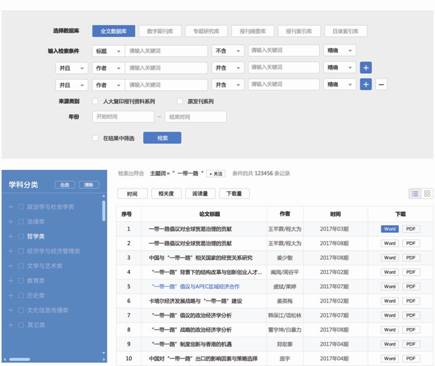Tick the 历史类 category checkbox
The width and height of the screenshot is (435, 366).
pyautogui.click(x=21, y=295)
